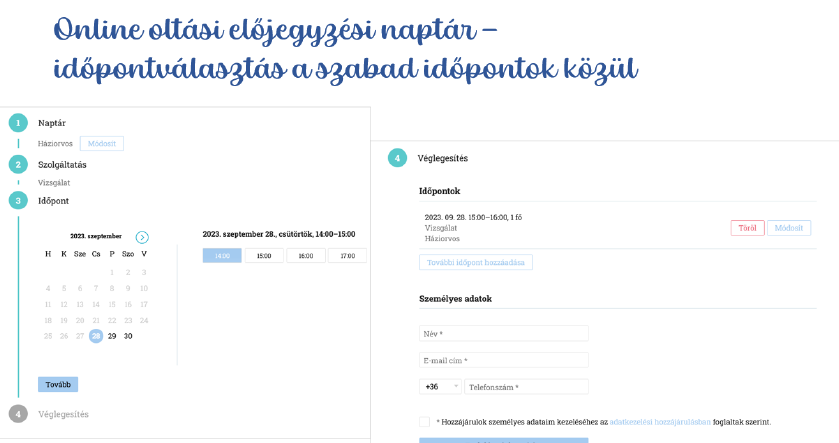The height and width of the screenshot is (443, 839).
Task: Pick September 29 in the calendar
Action: click(112, 336)
